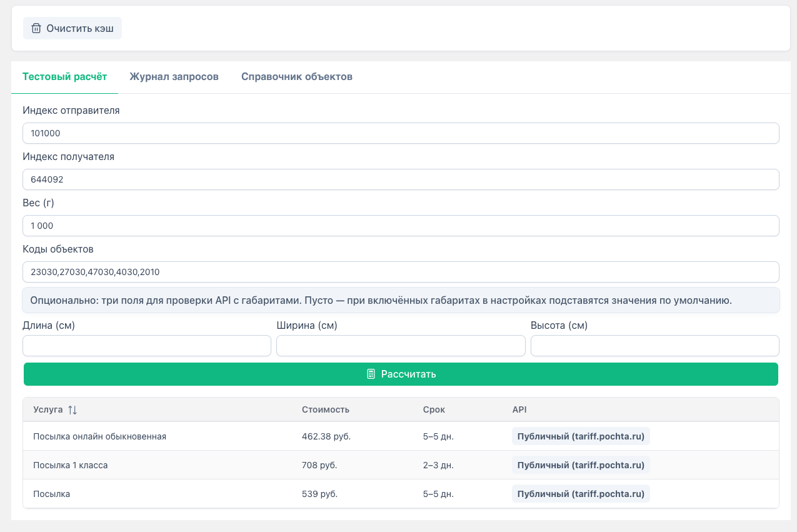
Task: Click the Длина (см) input box
Action: (146, 346)
